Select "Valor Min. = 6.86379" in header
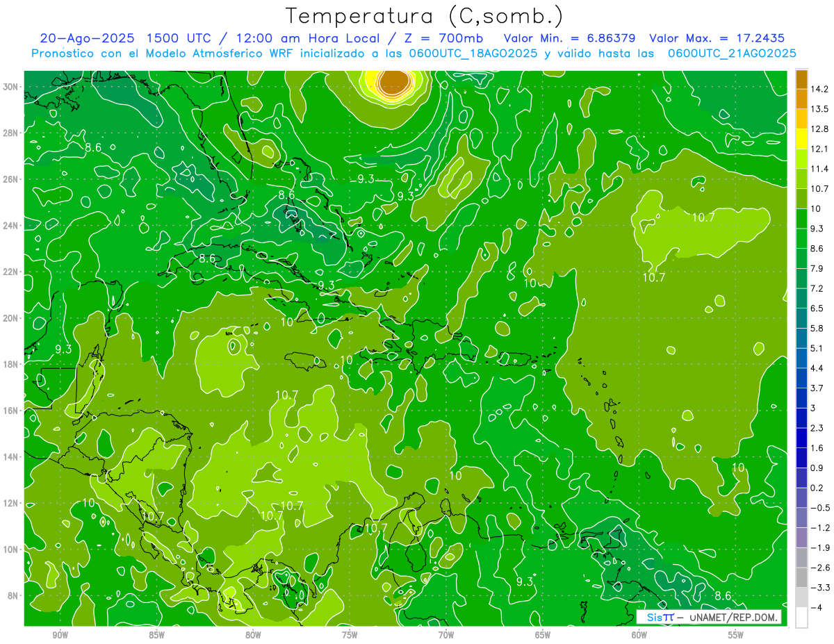This screenshot has width=834, height=644. 570,38
